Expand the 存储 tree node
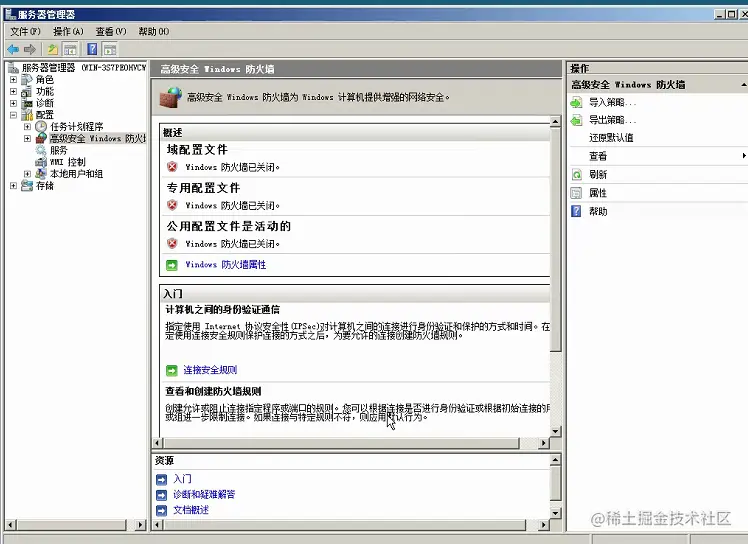The height and width of the screenshot is (544, 748). [13, 186]
